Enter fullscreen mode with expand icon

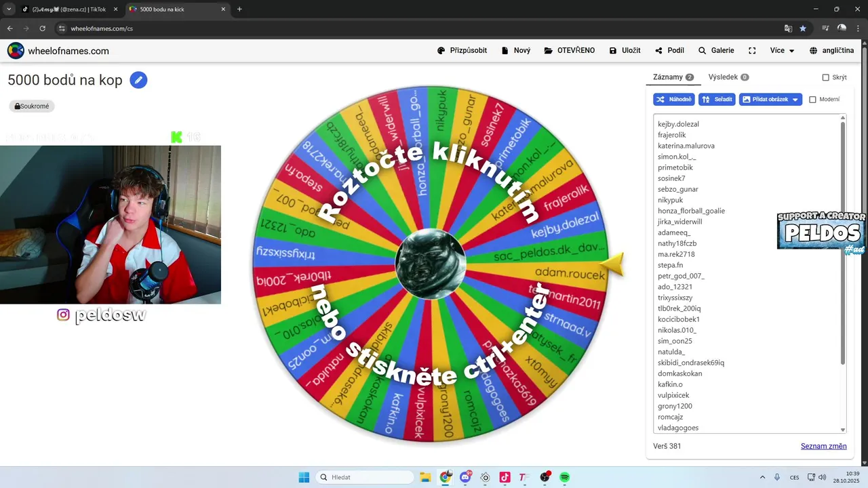pyautogui.click(x=752, y=51)
